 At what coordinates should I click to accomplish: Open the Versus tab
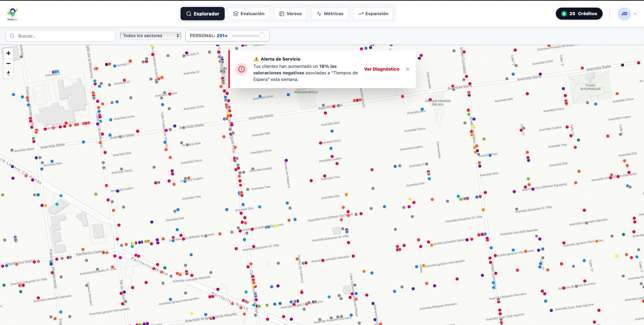click(290, 14)
